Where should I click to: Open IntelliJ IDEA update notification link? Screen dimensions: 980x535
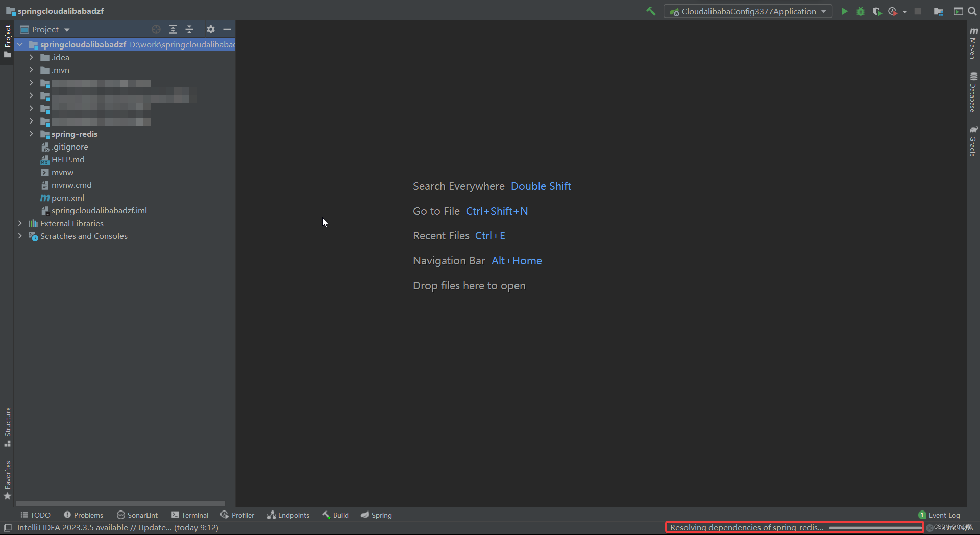117,527
